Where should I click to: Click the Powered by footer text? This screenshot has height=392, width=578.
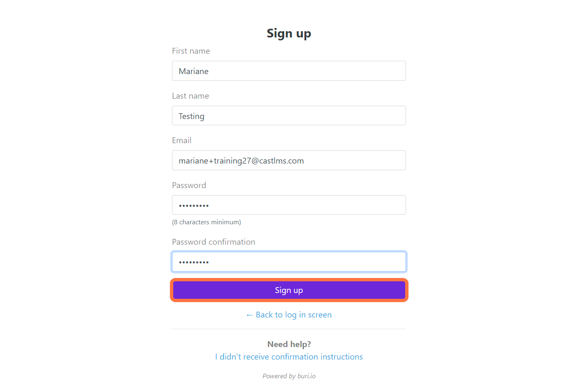point(279,376)
